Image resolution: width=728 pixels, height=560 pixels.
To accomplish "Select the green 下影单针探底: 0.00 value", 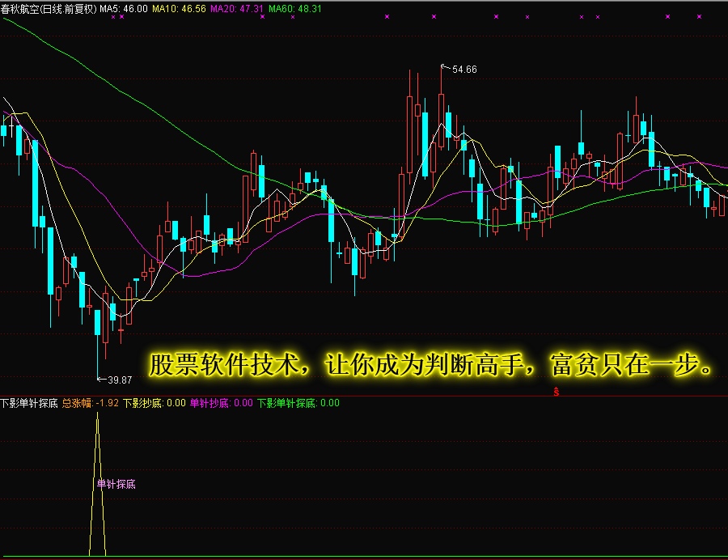I will (298, 403).
